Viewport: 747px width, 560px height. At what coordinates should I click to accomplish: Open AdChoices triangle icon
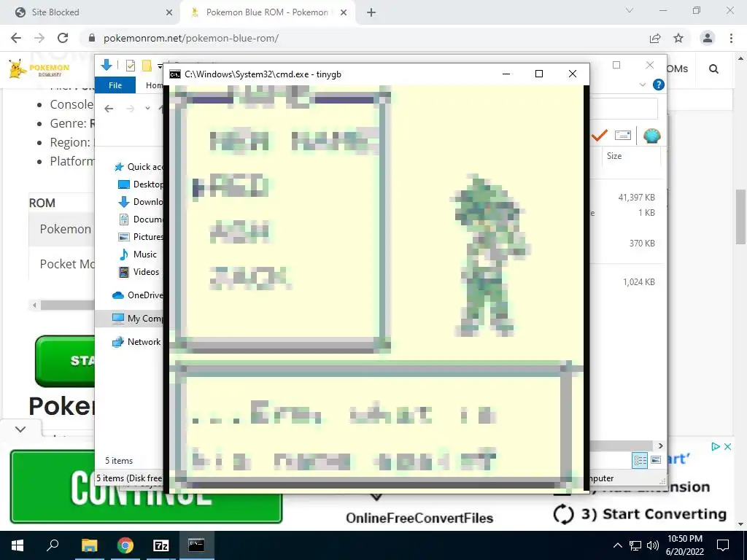pos(716,447)
